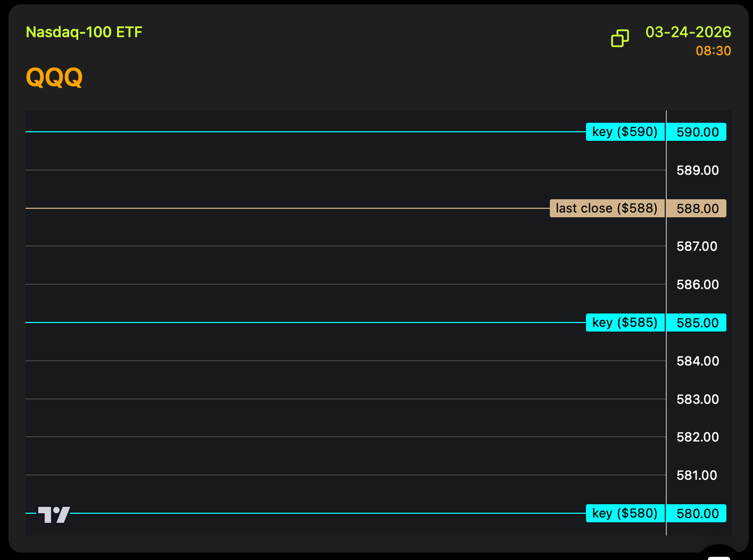Click the 581.00 price axis value
The height and width of the screenshot is (560, 753).
coord(697,476)
